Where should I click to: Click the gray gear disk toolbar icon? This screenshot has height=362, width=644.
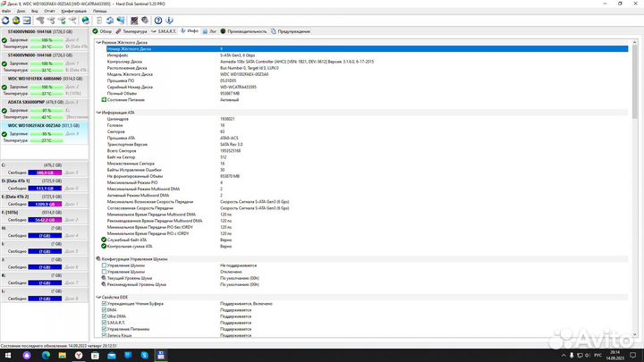point(145,20)
